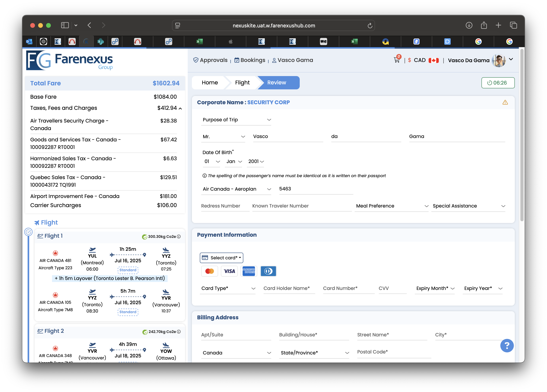Collapse Taxes, Fees and Charges breakdown

pyautogui.click(x=180, y=108)
